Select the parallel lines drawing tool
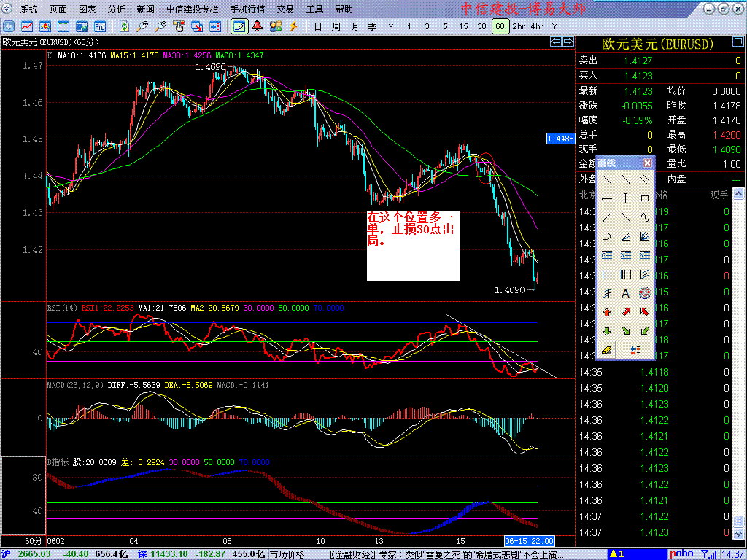This screenshot has height=560, width=747. click(645, 179)
